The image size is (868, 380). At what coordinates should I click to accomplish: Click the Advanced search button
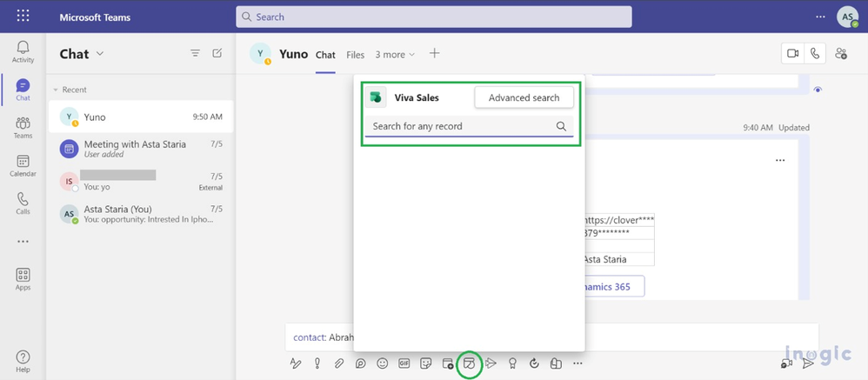(524, 97)
